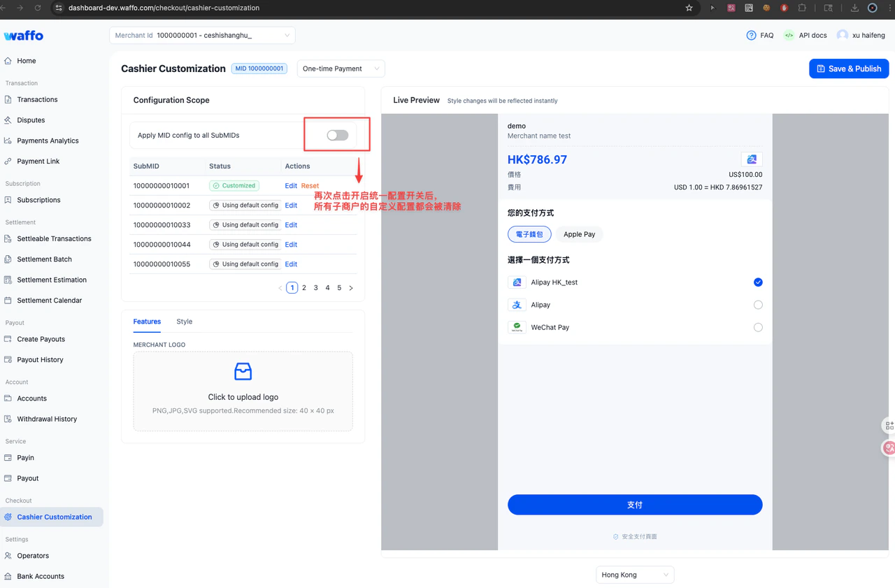Go to page 2 of SubMIDs
Screen dimensions: 895x588
click(304, 288)
